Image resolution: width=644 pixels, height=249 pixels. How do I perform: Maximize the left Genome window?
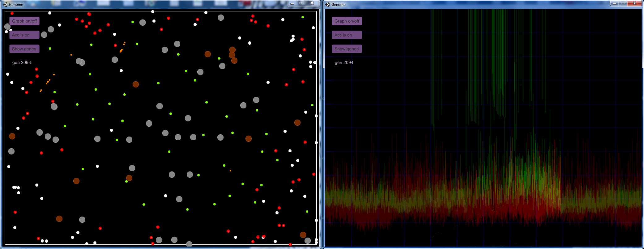point(301,3)
